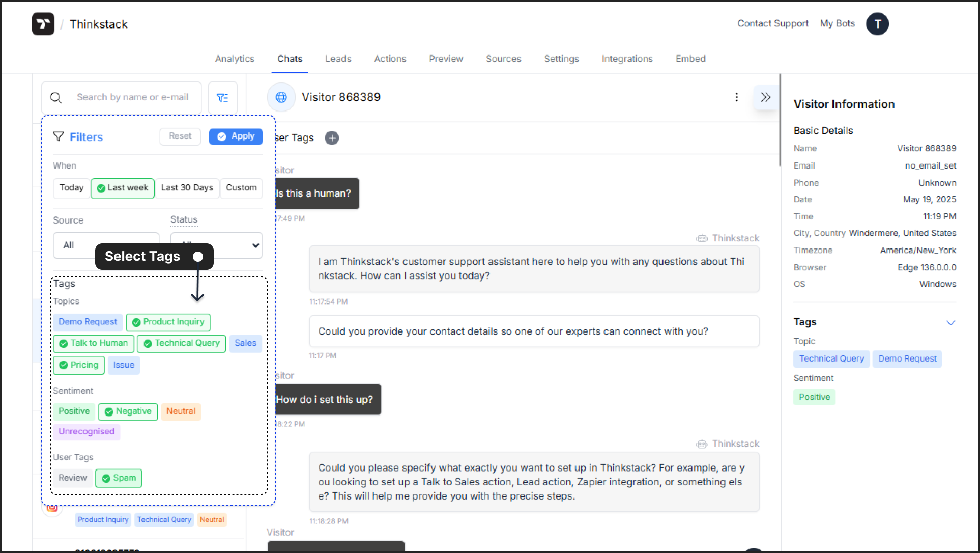Click the Instagram channel icon
Image resolution: width=980 pixels, height=553 pixels.
52,508
